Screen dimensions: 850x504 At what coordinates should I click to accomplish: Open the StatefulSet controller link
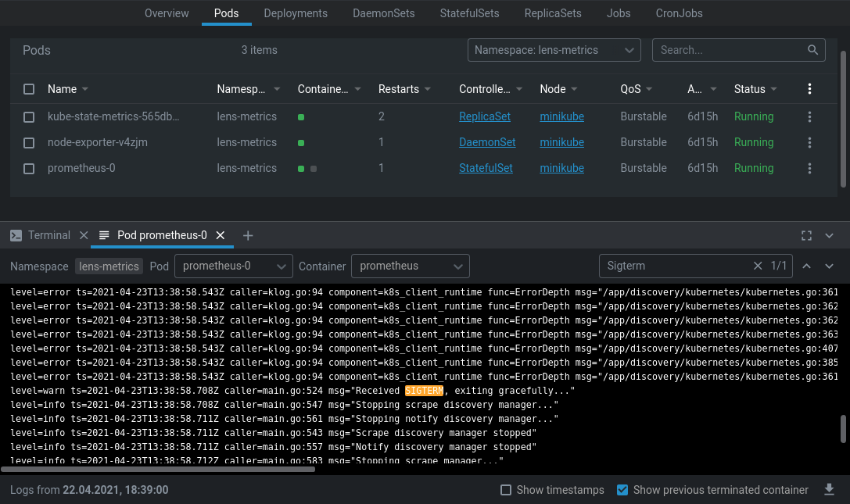click(486, 168)
